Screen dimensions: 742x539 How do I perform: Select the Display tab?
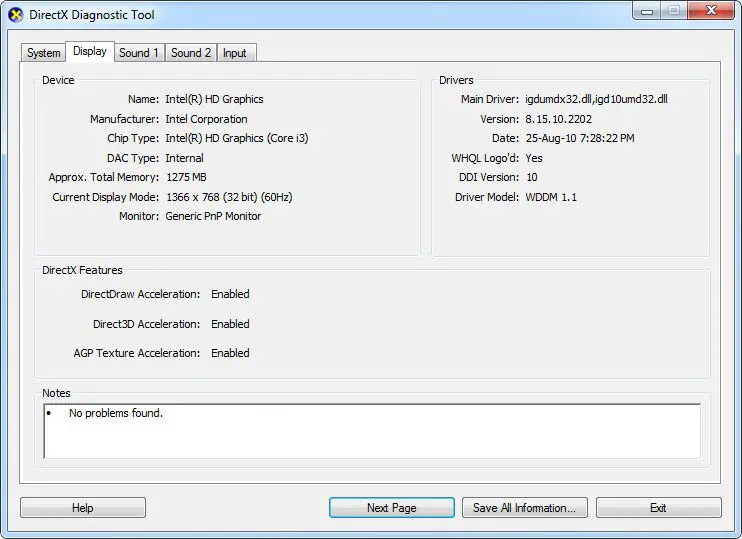(90, 51)
